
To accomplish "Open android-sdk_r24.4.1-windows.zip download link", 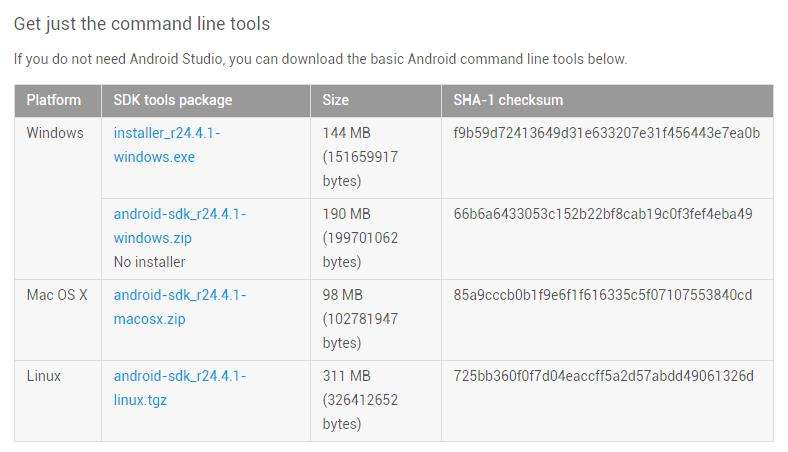I will click(x=180, y=226).
